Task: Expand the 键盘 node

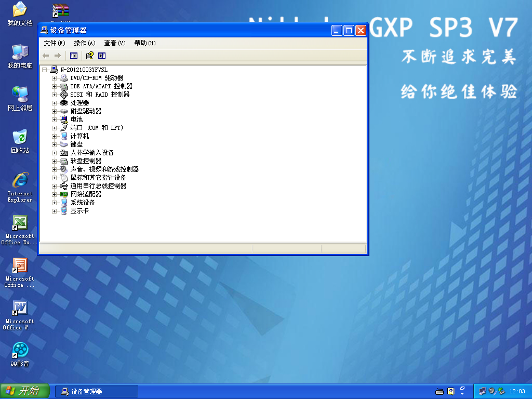Action: coord(54,144)
